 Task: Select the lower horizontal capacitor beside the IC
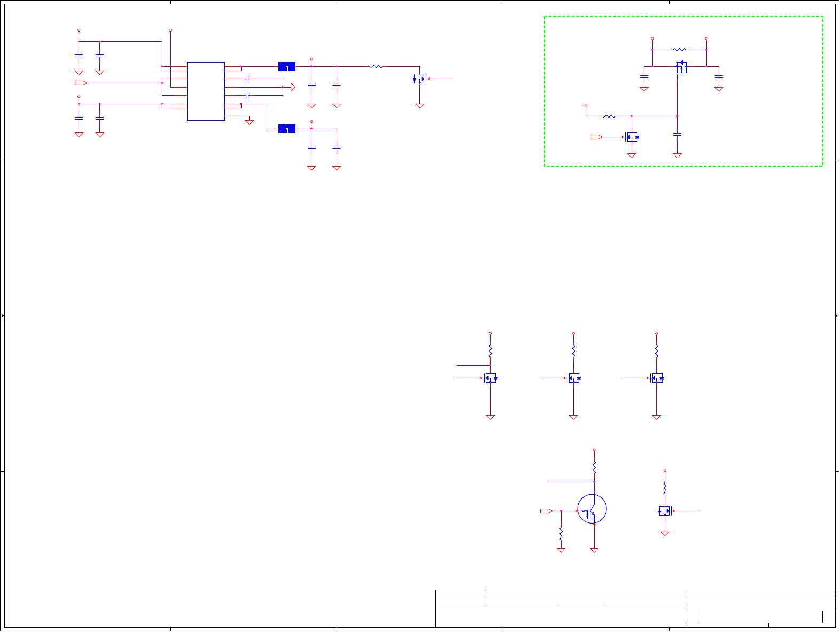pos(247,96)
